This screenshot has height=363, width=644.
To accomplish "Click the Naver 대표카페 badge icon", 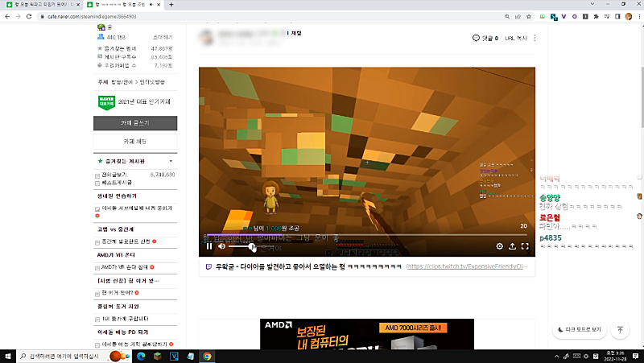I will point(106,103).
